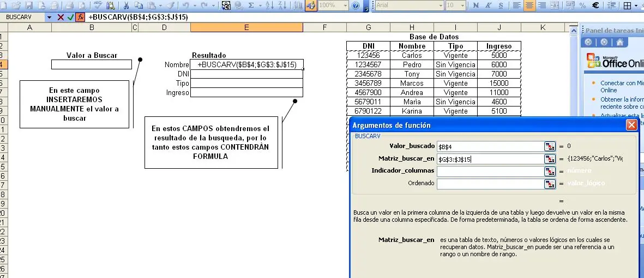Open a file with the Open folder icon

pos(16,5)
